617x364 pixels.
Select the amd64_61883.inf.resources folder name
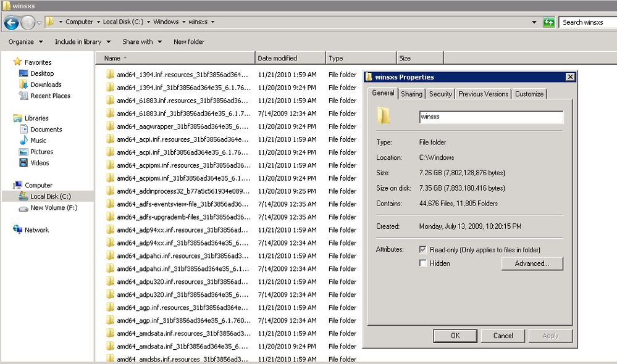pos(182,101)
